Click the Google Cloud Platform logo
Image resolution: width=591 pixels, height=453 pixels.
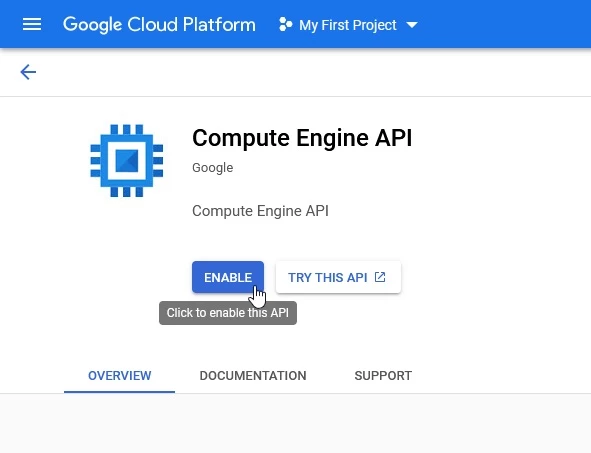159,25
